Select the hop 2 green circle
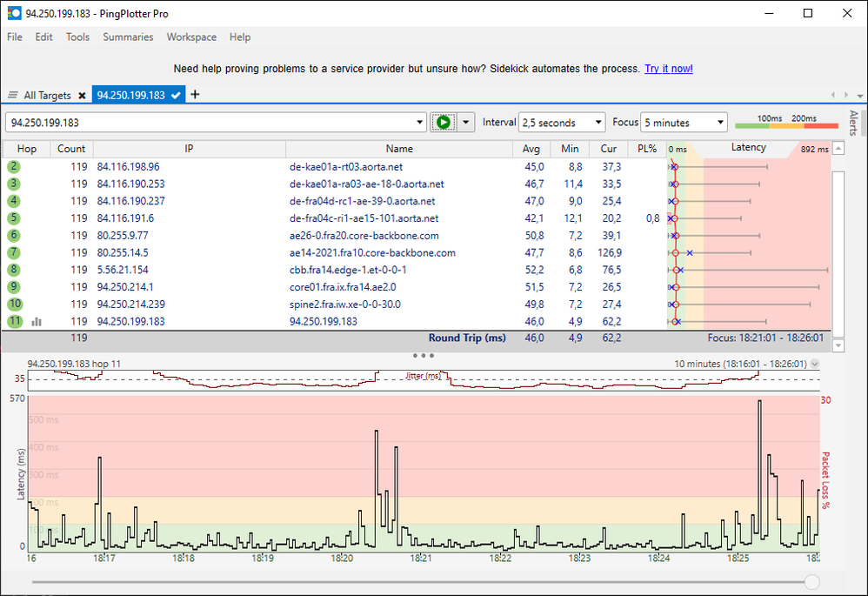This screenshot has width=868, height=596. pos(15,166)
